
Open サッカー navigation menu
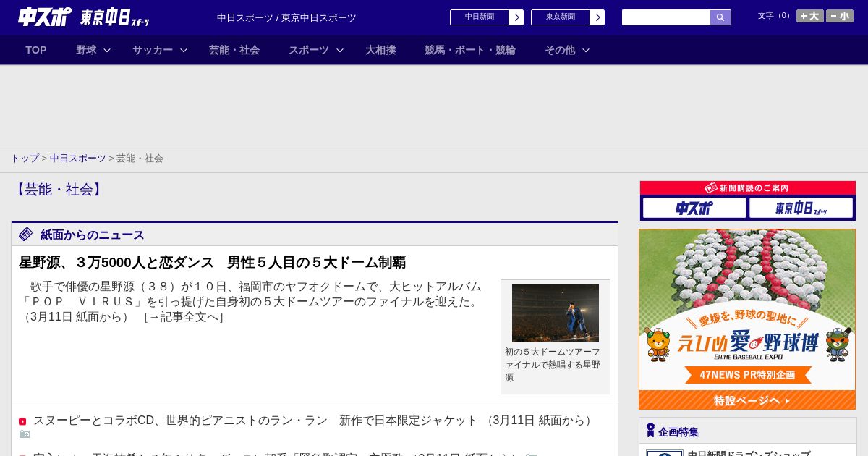[x=153, y=50]
